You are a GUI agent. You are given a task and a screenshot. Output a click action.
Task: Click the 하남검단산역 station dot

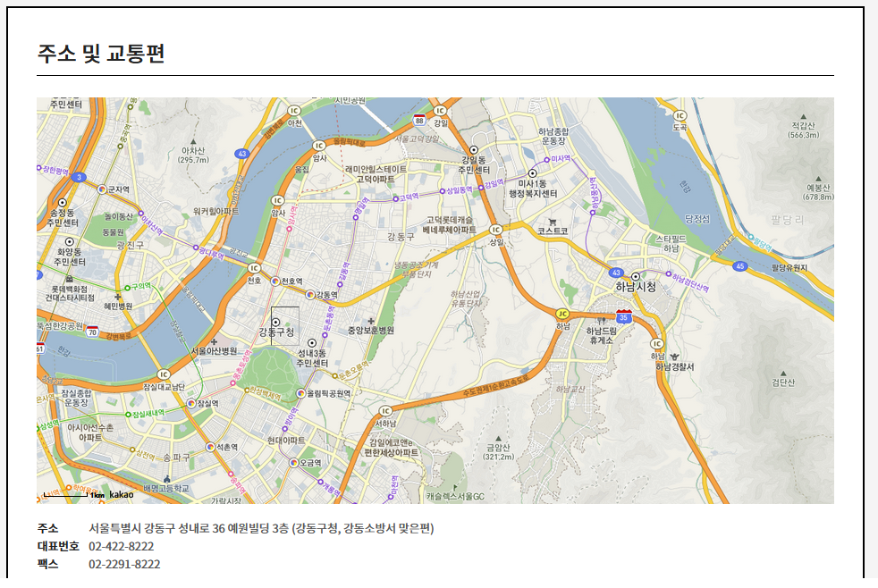668,274
